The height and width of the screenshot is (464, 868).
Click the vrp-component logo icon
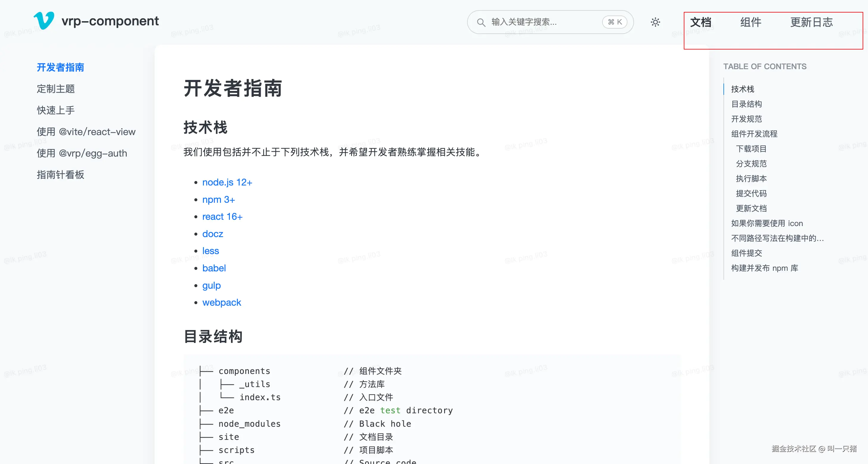tap(44, 21)
